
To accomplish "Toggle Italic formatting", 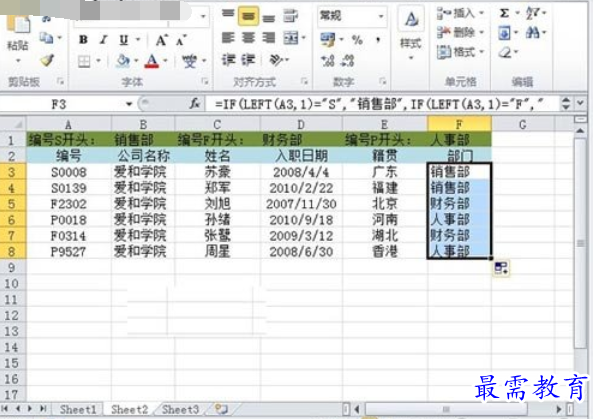I will tap(103, 40).
